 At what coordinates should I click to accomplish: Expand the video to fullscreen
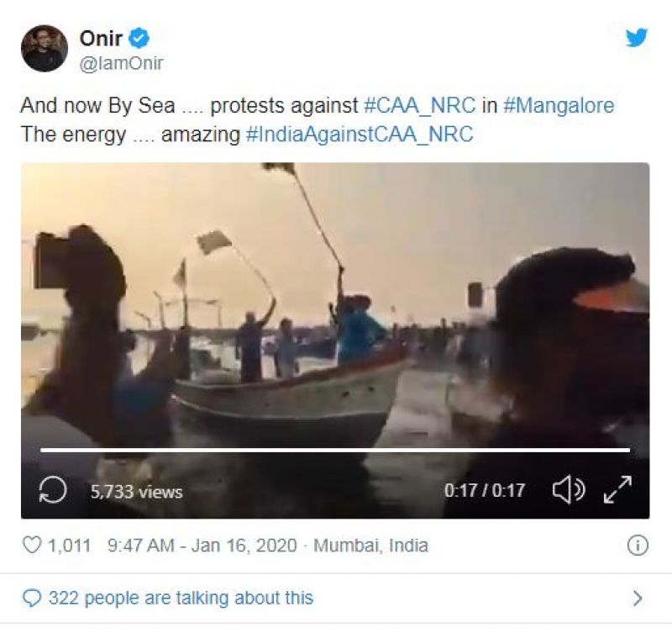coord(617,490)
